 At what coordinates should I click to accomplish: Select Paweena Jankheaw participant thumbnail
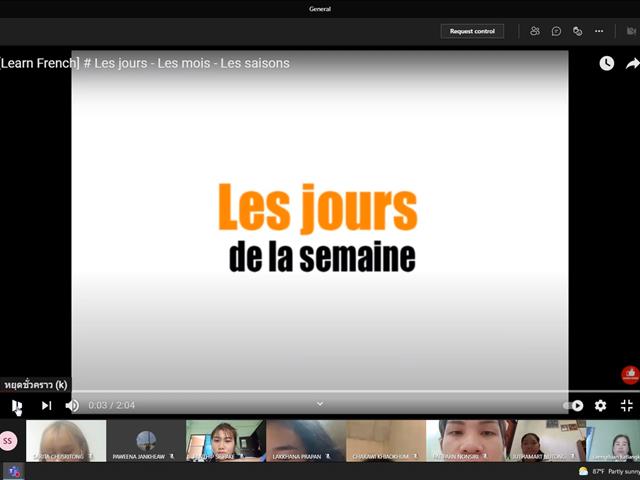[x=146, y=441]
